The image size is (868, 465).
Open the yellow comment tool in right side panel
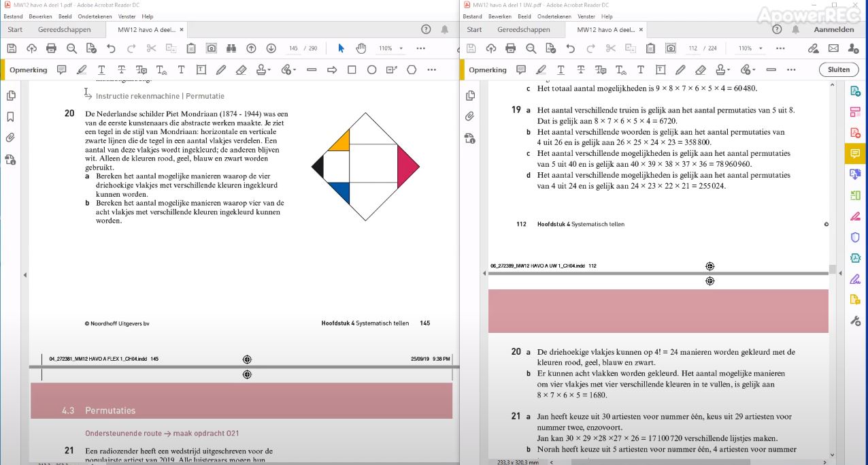click(855, 153)
